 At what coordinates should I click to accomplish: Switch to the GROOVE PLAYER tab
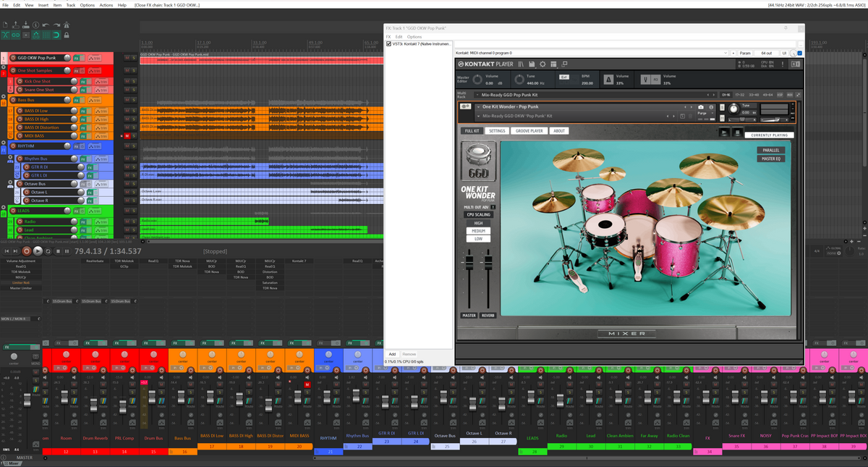(x=529, y=131)
